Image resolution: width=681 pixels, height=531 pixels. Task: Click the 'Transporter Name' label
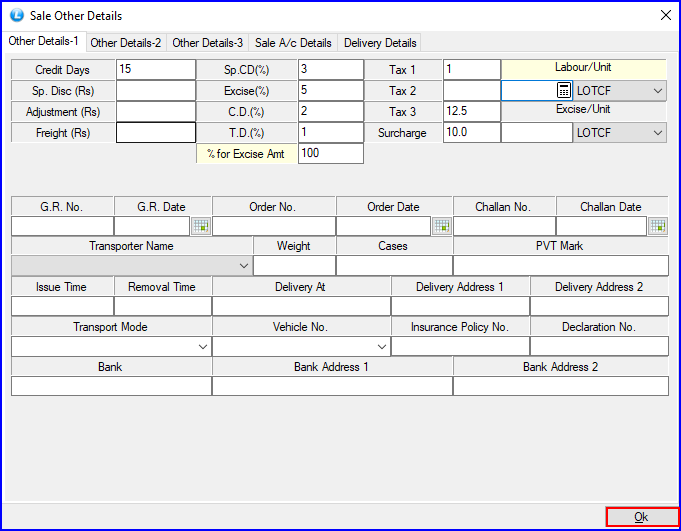point(131,246)
